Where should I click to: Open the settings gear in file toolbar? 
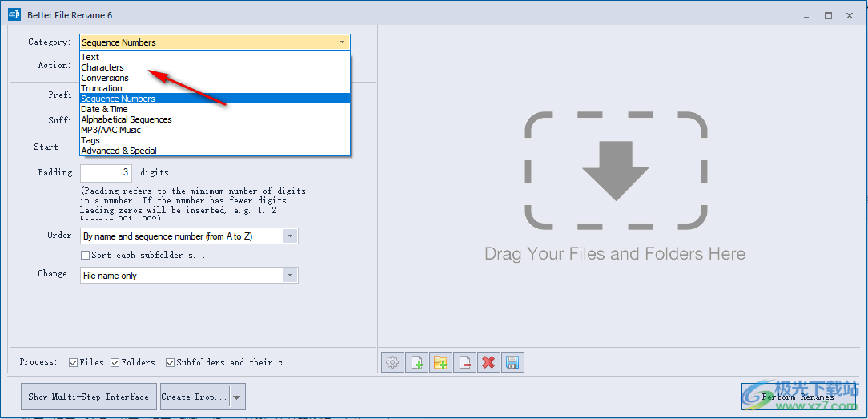coord(392,363)
